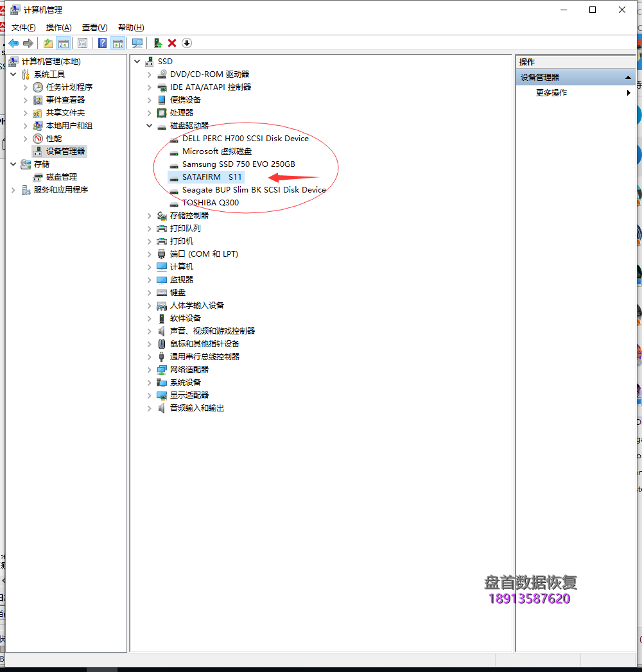Click the 音频输入和输出 icon

click(x=162, y=408)
